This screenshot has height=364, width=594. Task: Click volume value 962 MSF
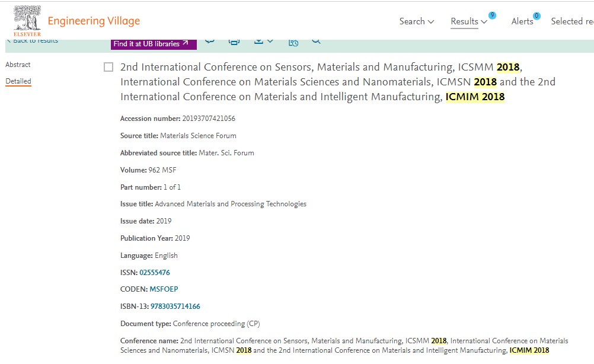[x=162, y=170]
